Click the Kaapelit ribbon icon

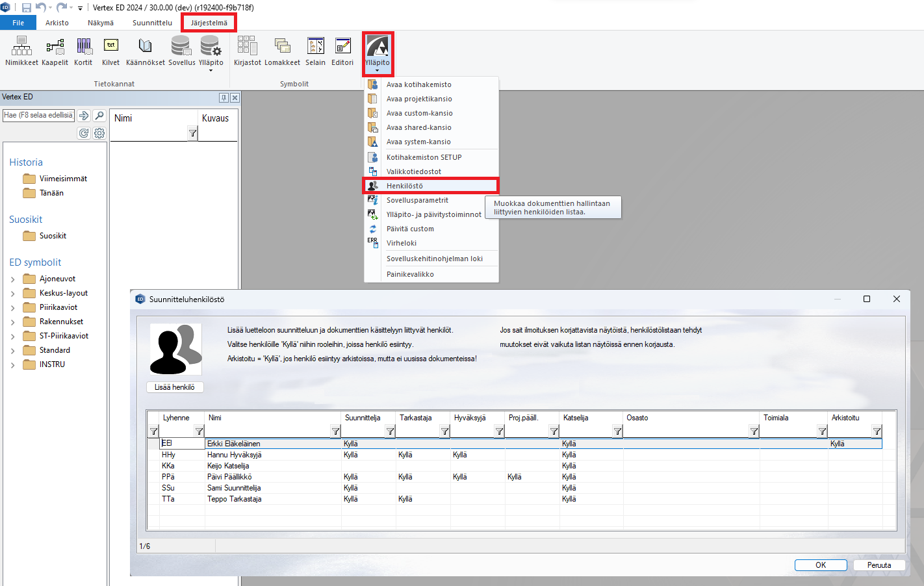55,51
